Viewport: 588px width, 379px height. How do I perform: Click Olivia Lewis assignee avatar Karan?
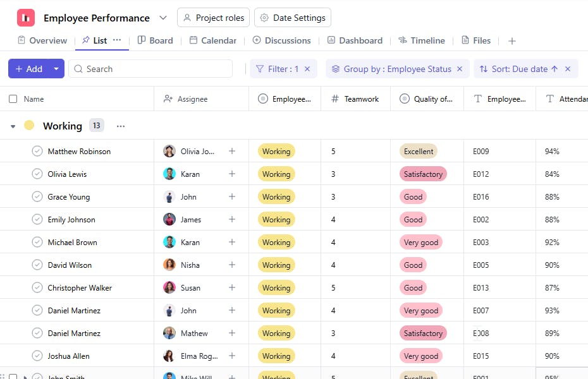click(169, 174)
